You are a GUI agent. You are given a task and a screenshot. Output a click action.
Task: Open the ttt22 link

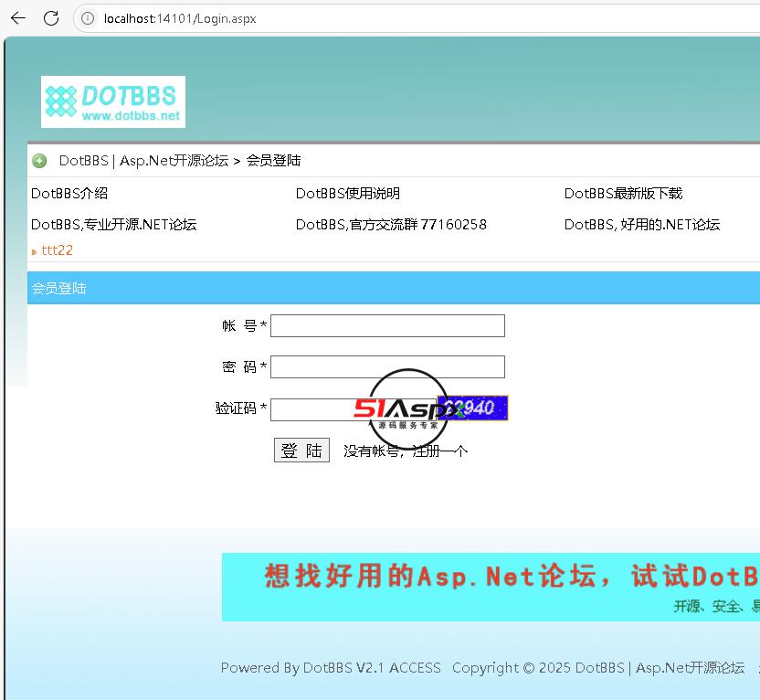pos(57,250)
